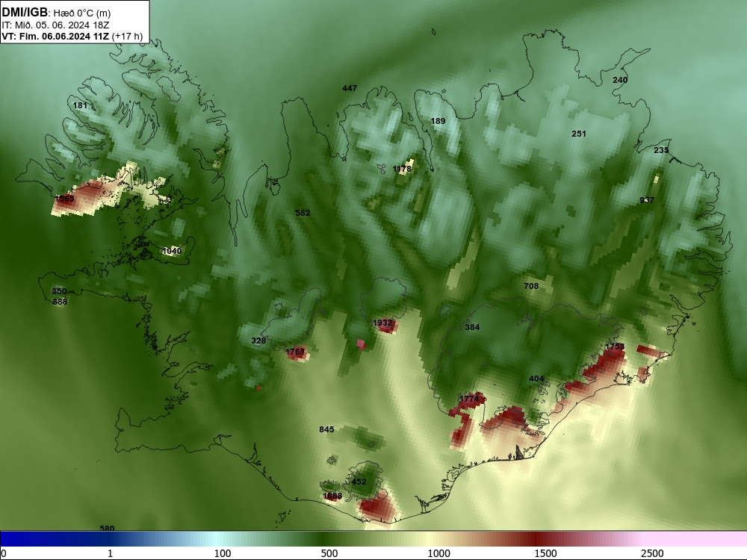Viewport: 747px width, 560px height.
Task: Click the 1774 height label
Action: coord(469,399)
